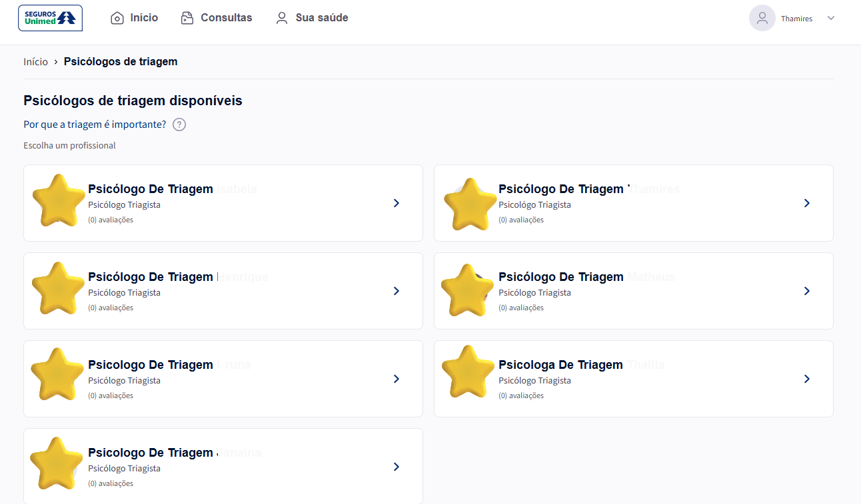Click the Sua saúde person icon
Viewport: 861px width, 504px height.
(282, 18)
